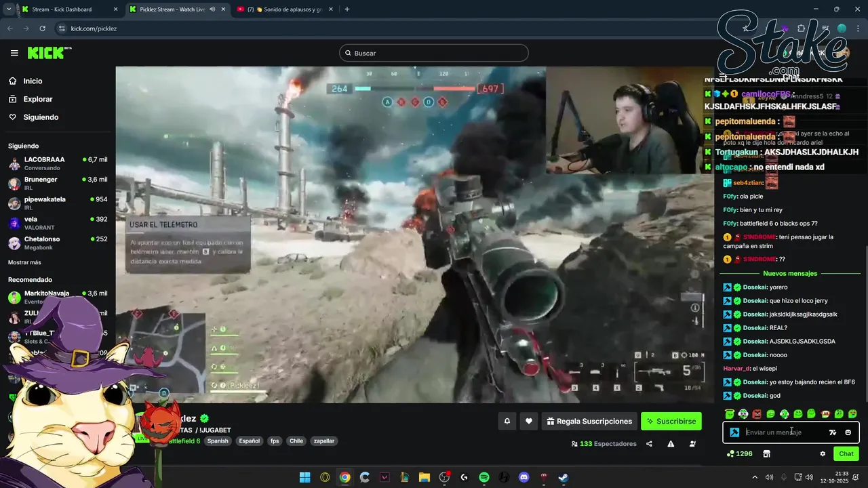This screenshot has width=868, height=488.
Task: Open pipewakatela channel in sidebar
Action: pyautogui.click(x=58, y=203)
